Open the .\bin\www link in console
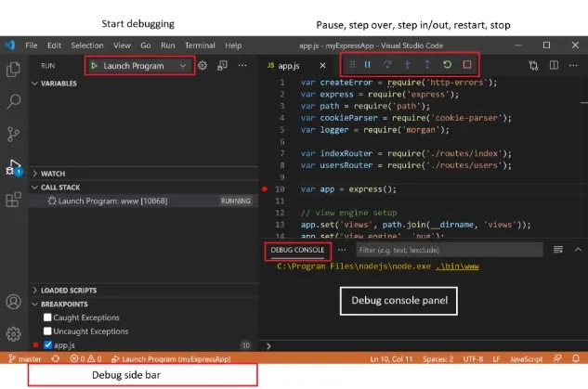The image size is (588, 389). pos(457,266)
